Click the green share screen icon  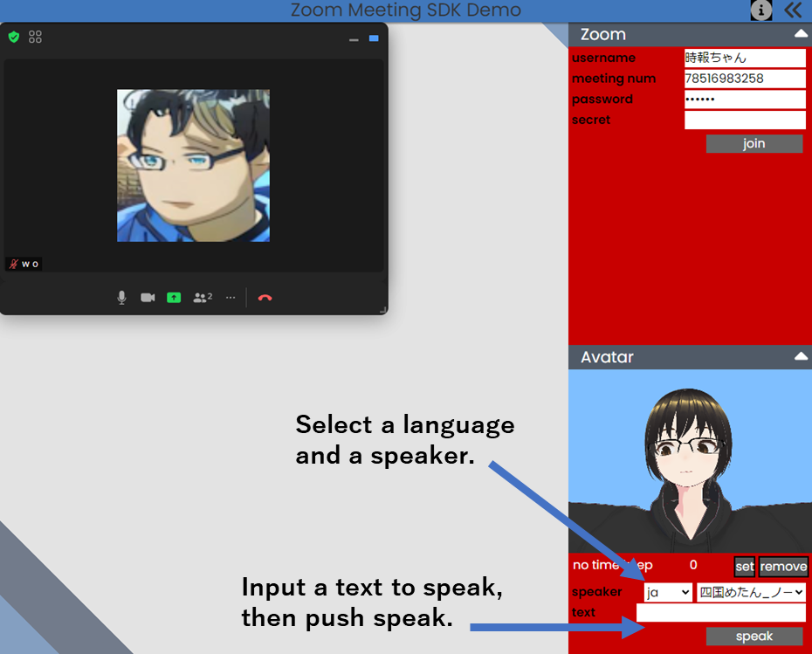tap(174, 297)
